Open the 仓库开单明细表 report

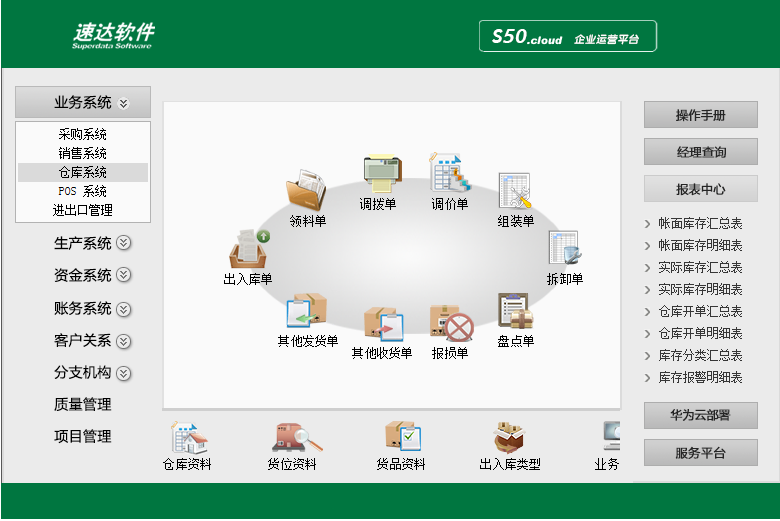click(700, 333)
